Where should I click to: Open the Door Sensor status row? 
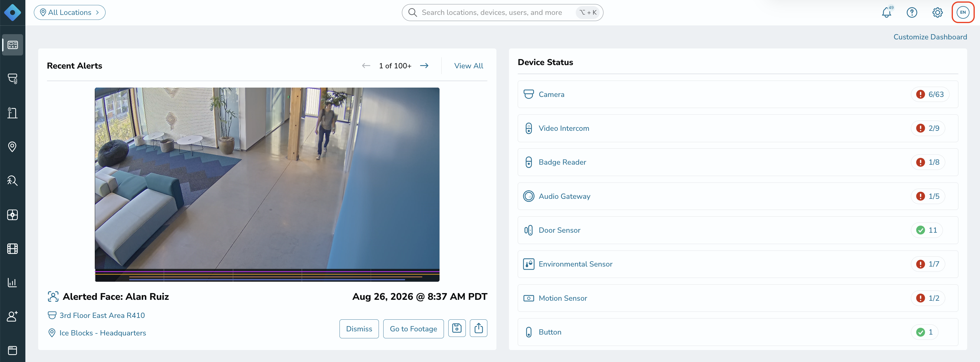738,230
